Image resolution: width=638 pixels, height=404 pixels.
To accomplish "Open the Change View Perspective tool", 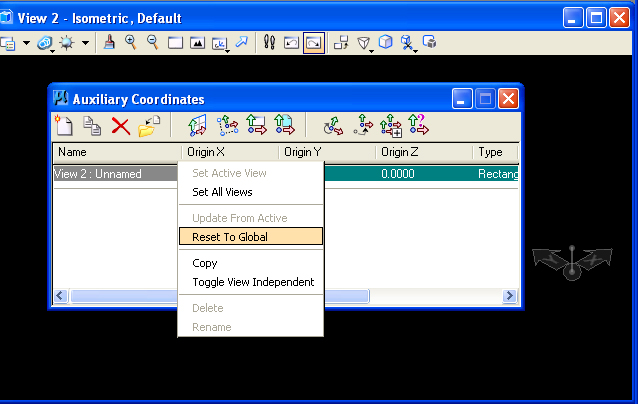I will pos(364,43).
